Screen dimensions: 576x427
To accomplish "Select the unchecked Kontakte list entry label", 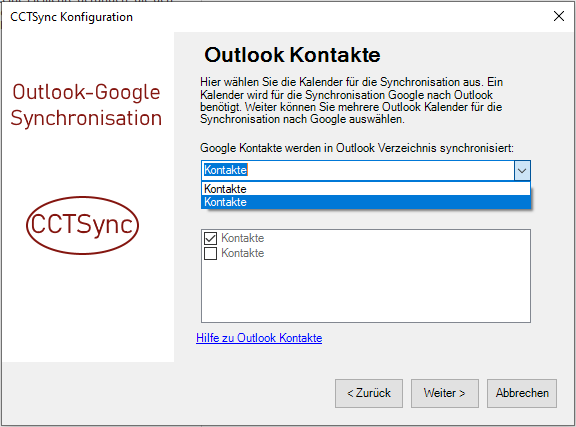I will [242, 253].
